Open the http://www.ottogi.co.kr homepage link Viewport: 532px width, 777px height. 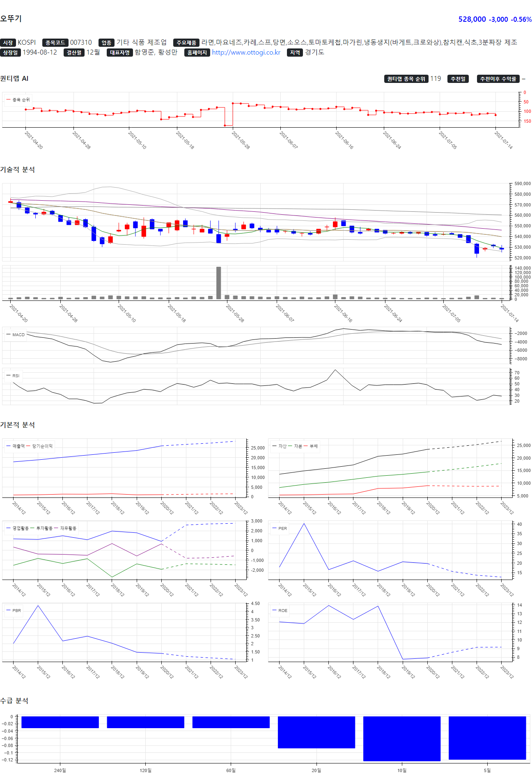pyautogui.click(x=246, y=53)
